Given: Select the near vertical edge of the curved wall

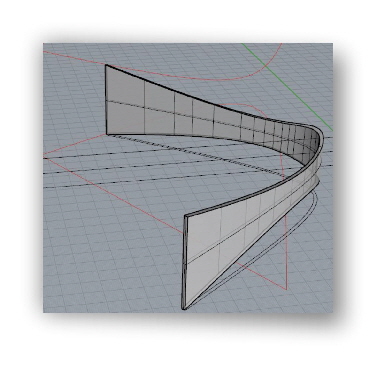Looking at the screenshot, I should [x=185, y=262].
